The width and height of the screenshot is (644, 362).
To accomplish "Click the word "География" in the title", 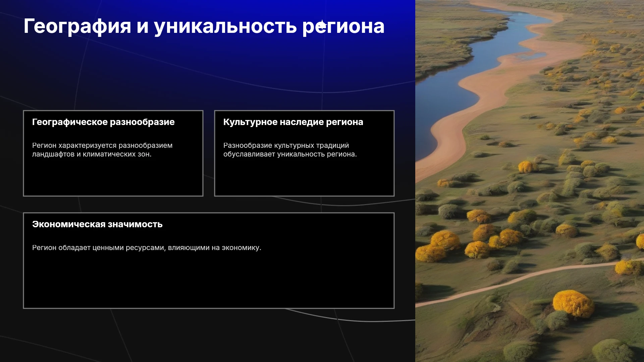I will pos(77,26).
